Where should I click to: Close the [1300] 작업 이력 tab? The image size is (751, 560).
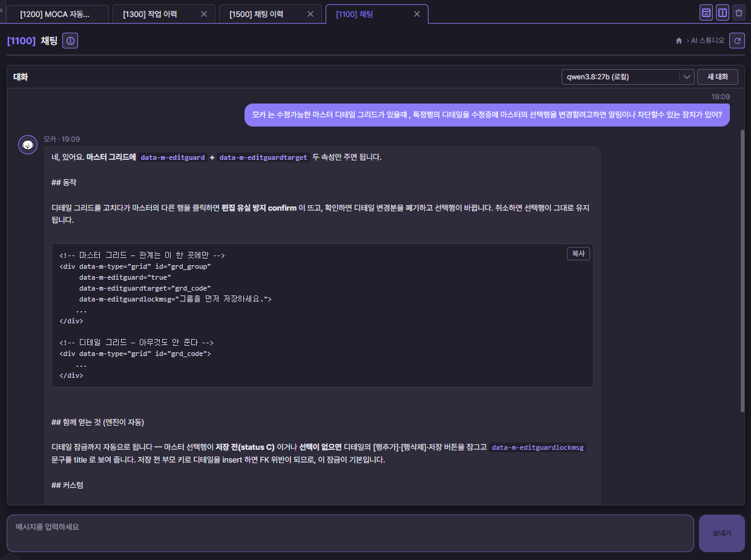click(203, 14)
